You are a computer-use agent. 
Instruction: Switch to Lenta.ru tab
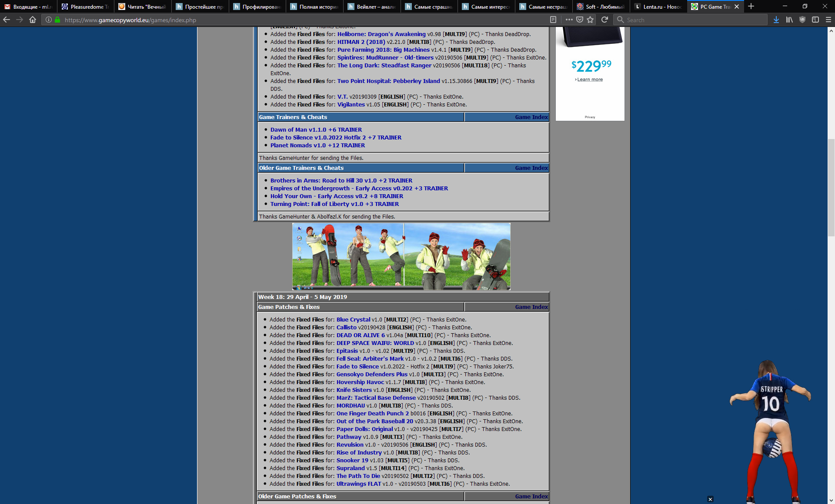pyautogui.click(x=658, y=7)
